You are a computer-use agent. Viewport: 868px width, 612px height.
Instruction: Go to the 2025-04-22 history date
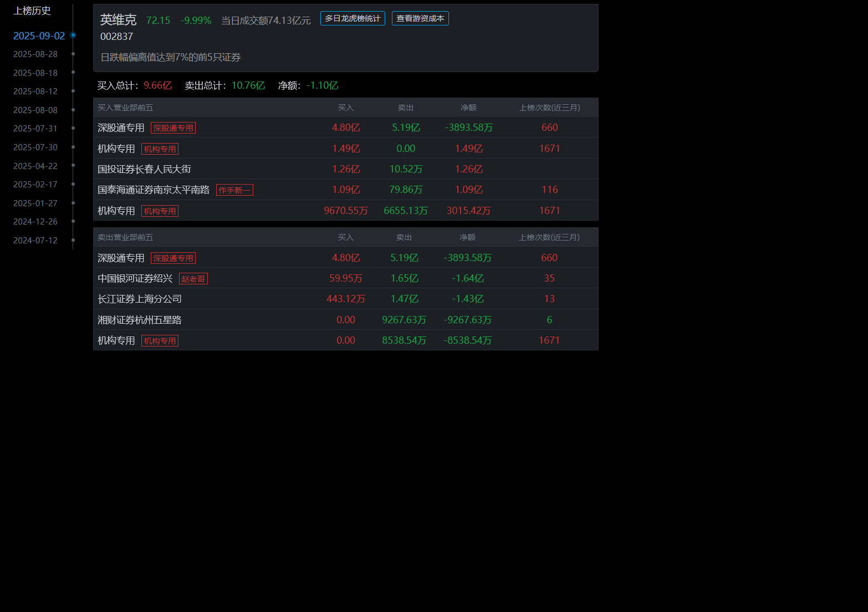(x=35, y=166)
